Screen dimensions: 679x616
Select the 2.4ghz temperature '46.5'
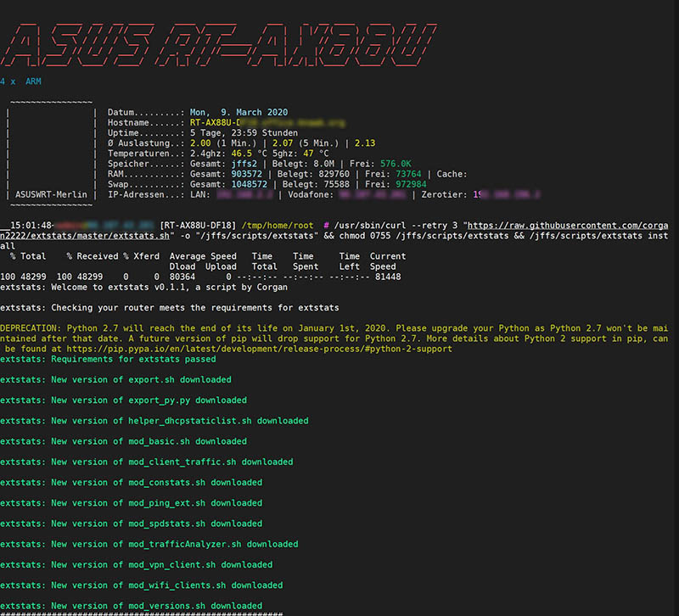[241, 154]
